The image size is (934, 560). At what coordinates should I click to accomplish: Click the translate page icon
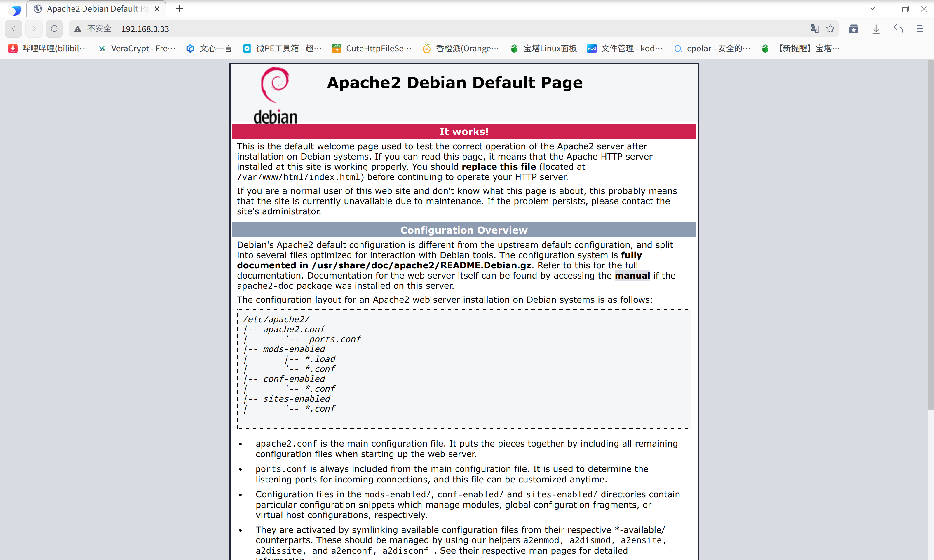tap(814, 29)
